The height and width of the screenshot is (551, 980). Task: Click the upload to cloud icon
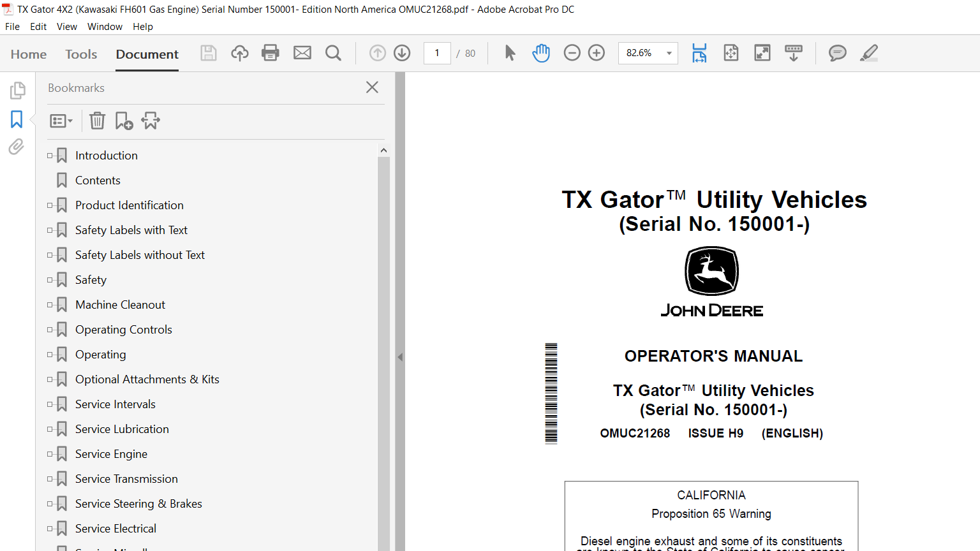(240, 53)
